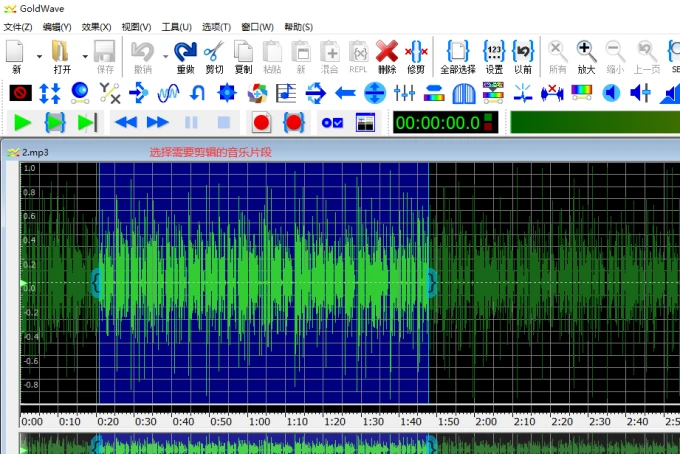
Task: Click the selection end marker handle
Action: pyautogui.click(x=430, y=283)
